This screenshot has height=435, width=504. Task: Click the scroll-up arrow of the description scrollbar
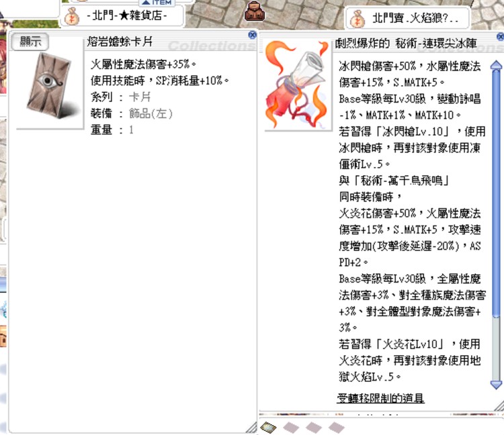tap(497, 65)
